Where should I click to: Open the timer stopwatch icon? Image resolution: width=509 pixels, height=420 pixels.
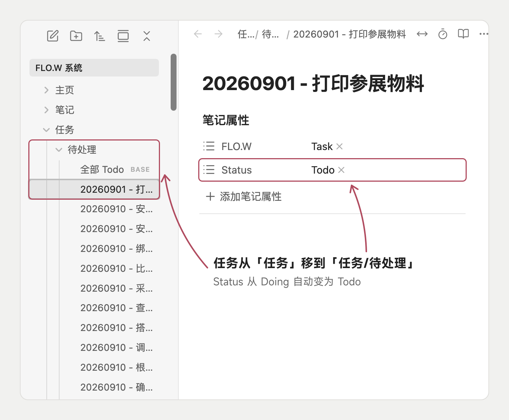(x=443, y=34)
